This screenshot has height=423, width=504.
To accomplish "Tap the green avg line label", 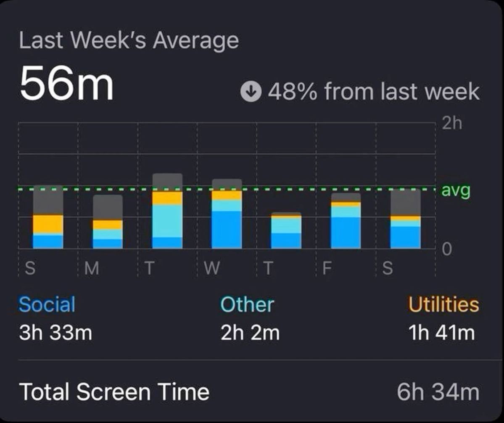I will point(456,190).
